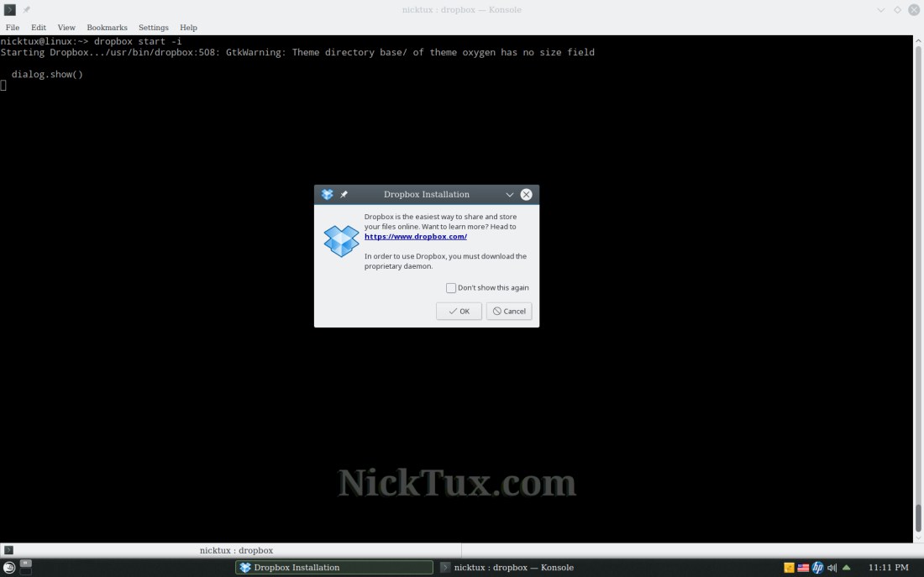Toggle the pin keep-above button on the dialog

[x=344, y=194]
